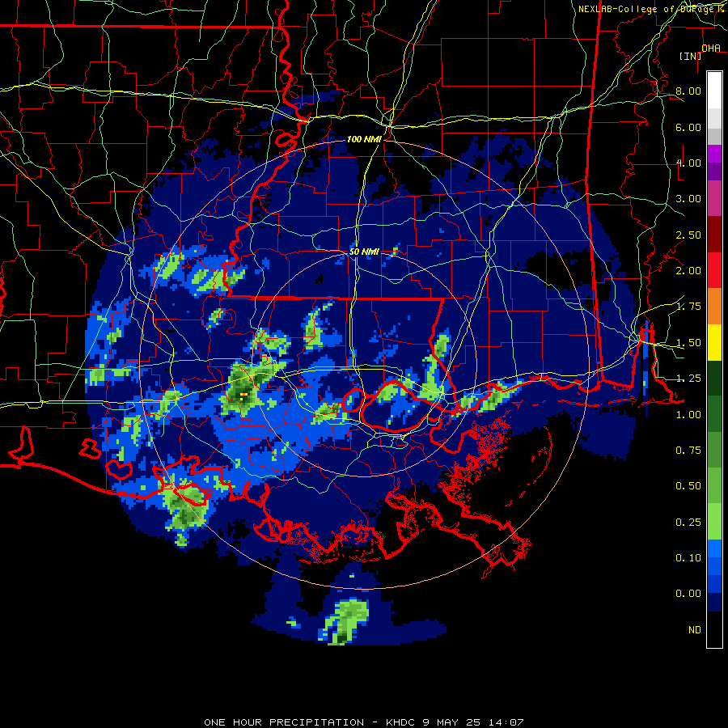This screenshot has height=728, width=728.
Task: Click the 1.50 legend value
Action: [688, 343]
